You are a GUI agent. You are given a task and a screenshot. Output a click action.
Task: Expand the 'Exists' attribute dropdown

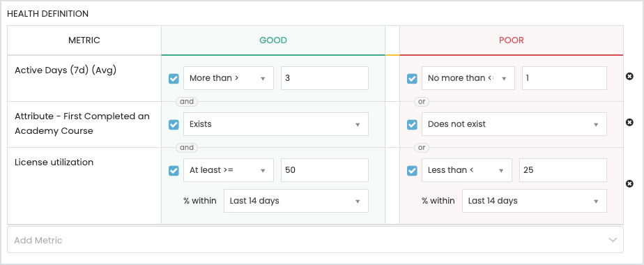(x=276, y=124)
